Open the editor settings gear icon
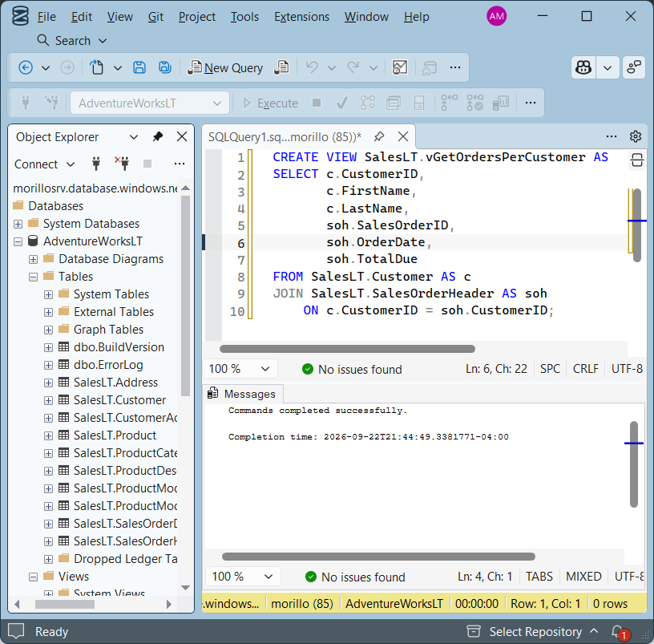 click(636, 136)
